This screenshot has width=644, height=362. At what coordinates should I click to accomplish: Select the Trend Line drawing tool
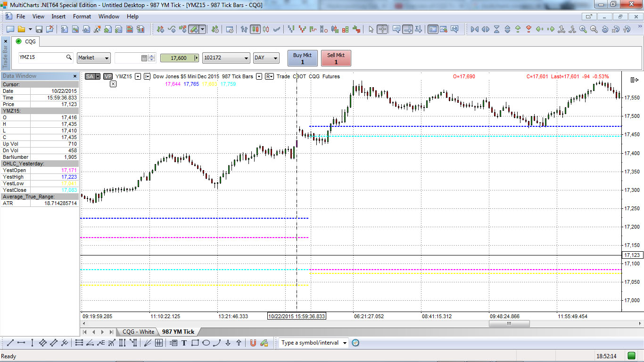tap(10, 343)
